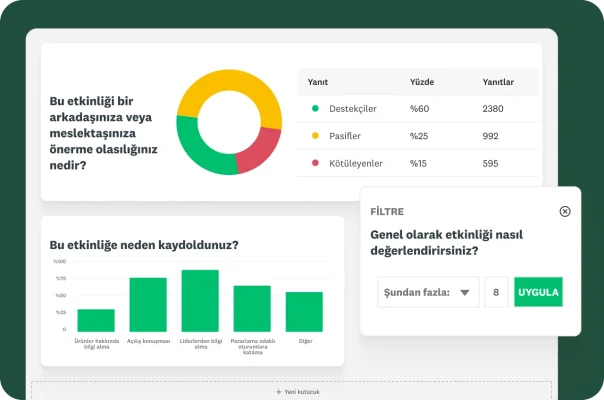Select the Kötüleyenler row label

pos(357,163)
